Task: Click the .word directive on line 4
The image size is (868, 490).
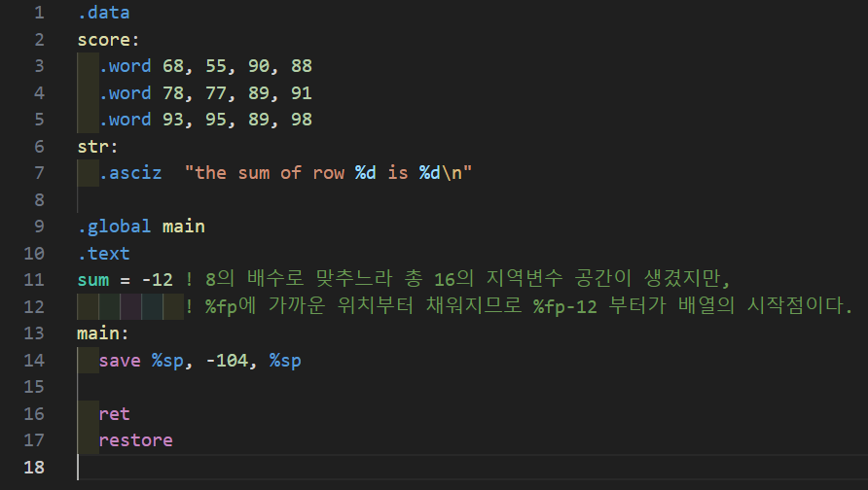Action: 126,93
